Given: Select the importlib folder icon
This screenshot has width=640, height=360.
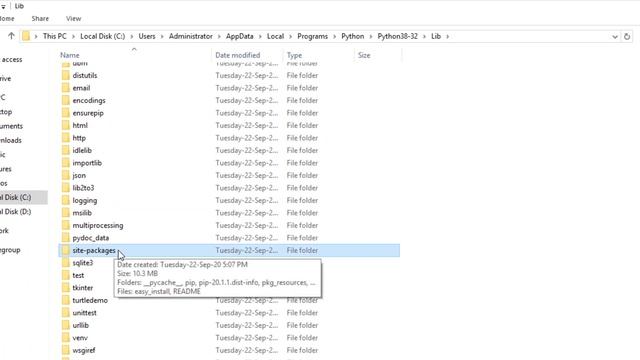Looking at the screenshot, I should (x=66, y=163).
